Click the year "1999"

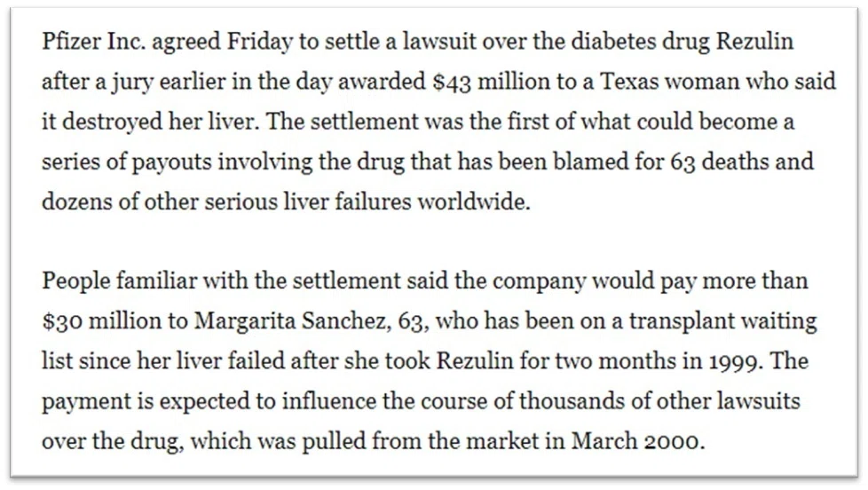(733, 361)
